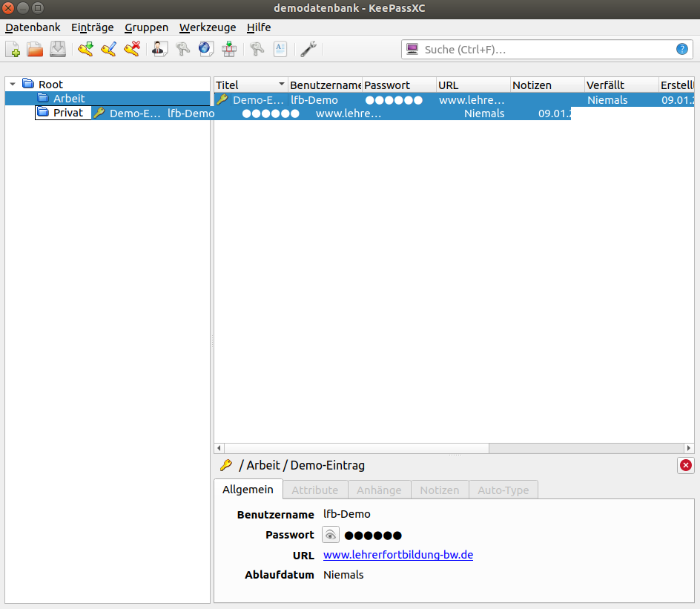Click the delete entry key icon
Image resolution: width=700 pixels, height=609 pixels.
(x=132, y=50)
